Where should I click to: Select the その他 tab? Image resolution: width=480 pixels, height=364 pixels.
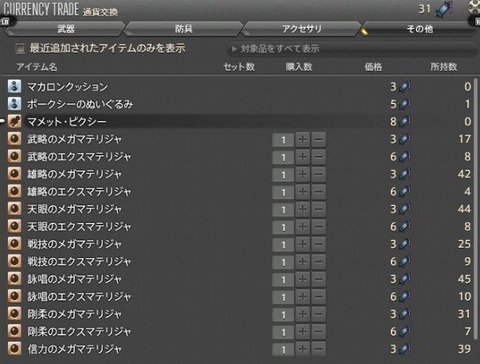pos(420,29)
